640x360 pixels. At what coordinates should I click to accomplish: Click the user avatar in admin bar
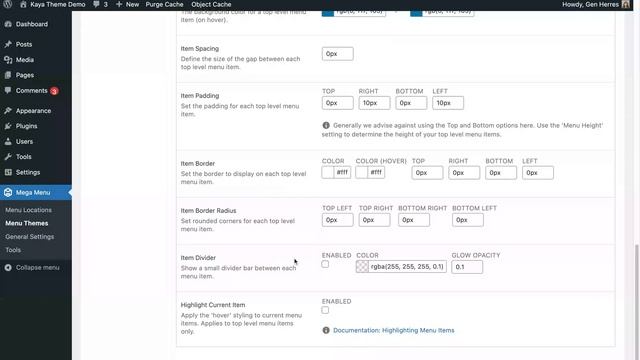tap(626, 4)
